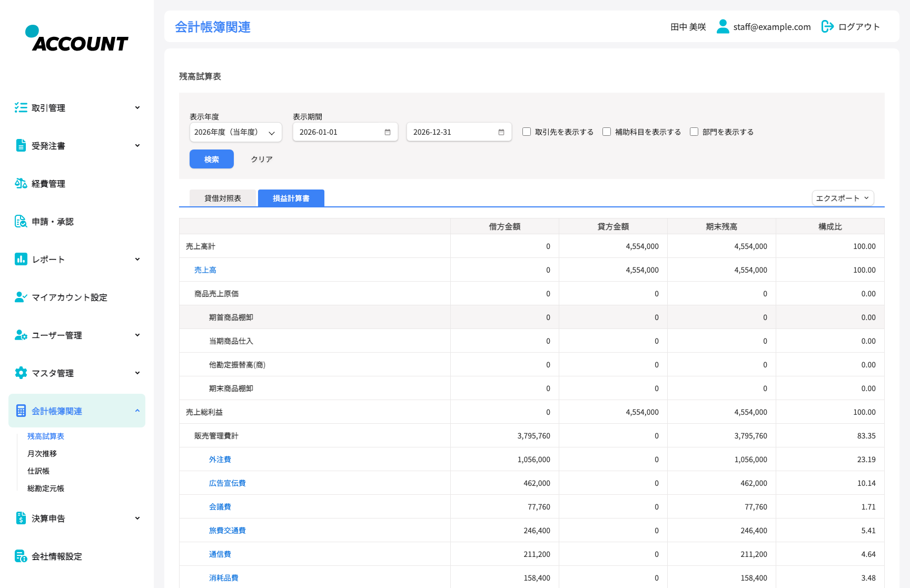This screenshot has width=910, height=588.
Task: Toggle 補助科目を表示する checkbox
Action: click(x=607, y=132)
